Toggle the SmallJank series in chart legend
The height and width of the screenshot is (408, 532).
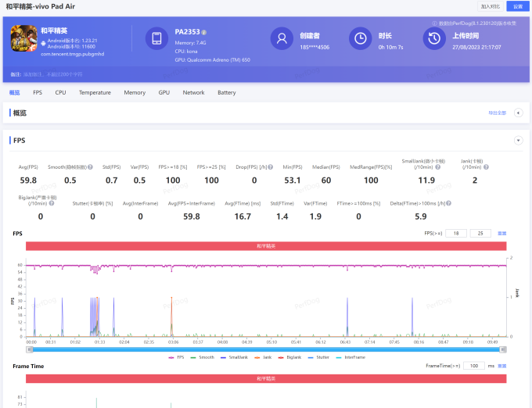tap(234, 357)
